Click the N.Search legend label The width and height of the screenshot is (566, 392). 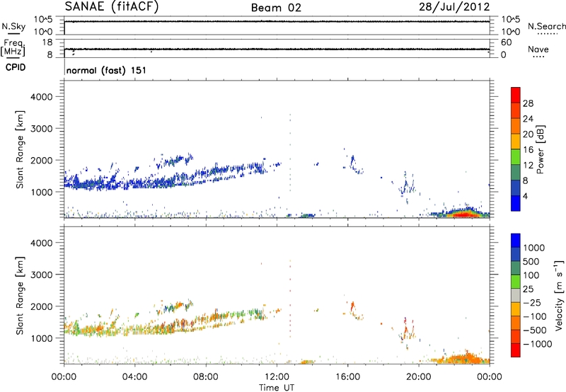[x=547, y=26]
